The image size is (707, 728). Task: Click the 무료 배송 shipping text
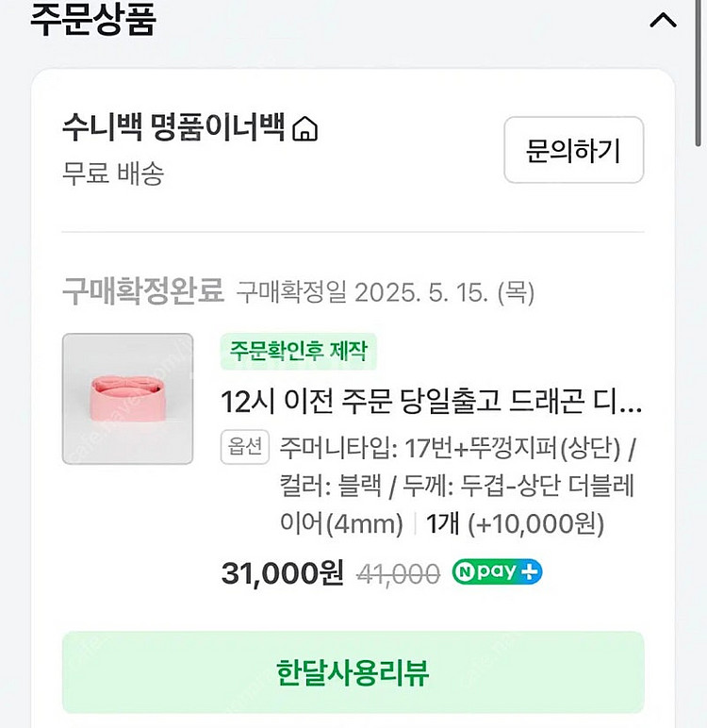pyautogui.click(x=113, y=174)
